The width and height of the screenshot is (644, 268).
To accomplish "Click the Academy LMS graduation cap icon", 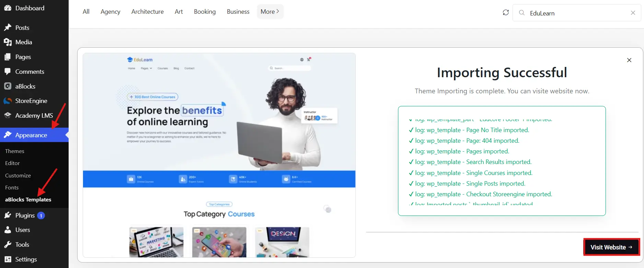I will (x=8, y=115).
